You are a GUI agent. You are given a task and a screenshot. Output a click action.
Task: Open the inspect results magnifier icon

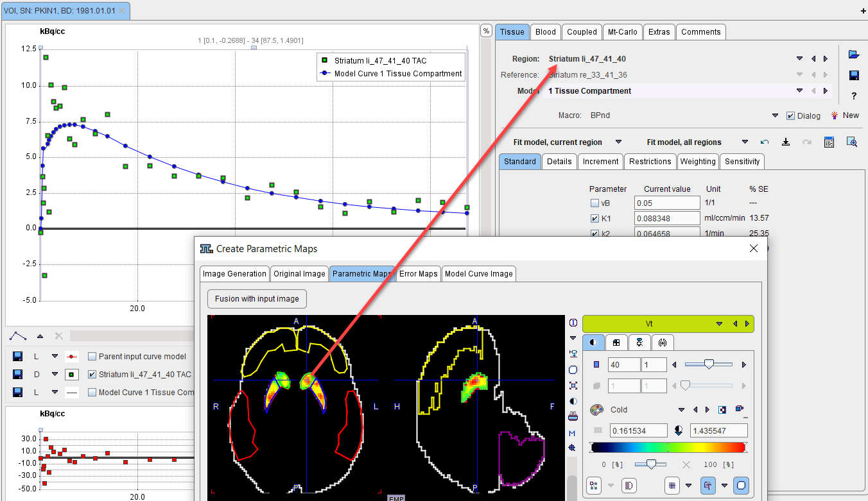point(852,142)
